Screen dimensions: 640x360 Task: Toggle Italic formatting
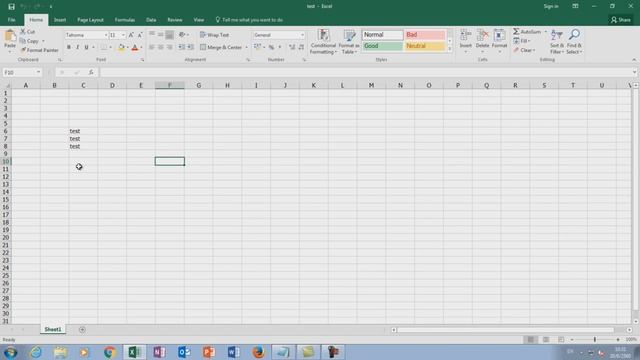[78, 47]
